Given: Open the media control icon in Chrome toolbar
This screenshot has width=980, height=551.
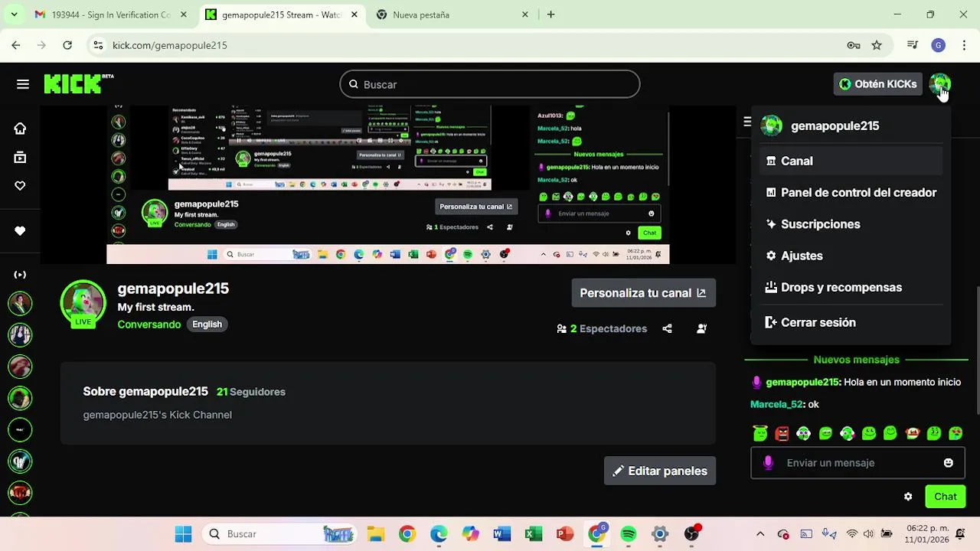Looking at the screenshot, I should [912, 45].
